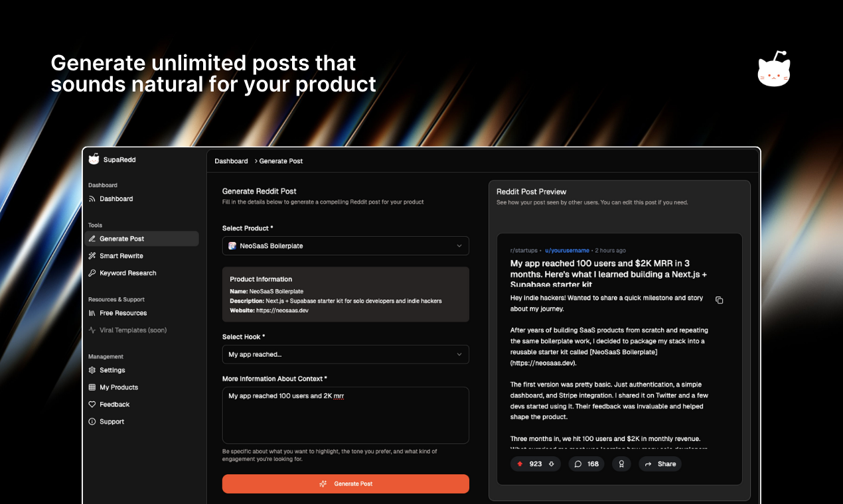This screenshot has height=504, width=843.
Task: Click the Generate Post orange button
Action: [x=345, y=484]
